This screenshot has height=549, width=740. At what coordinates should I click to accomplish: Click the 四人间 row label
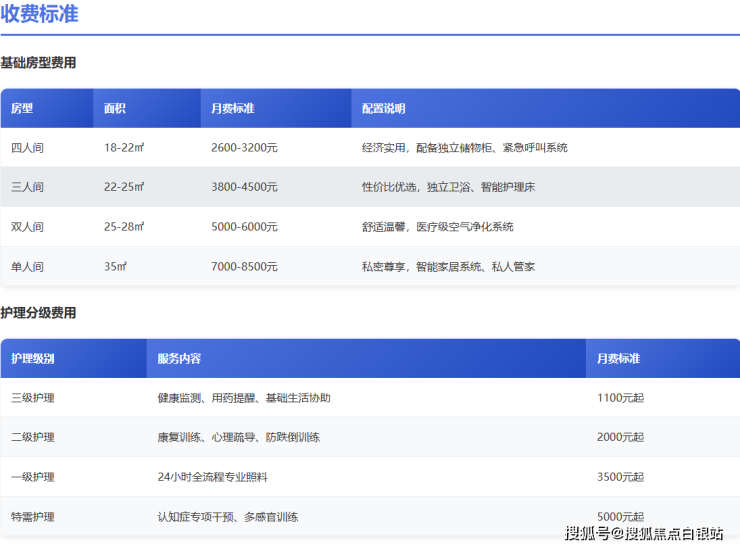point(27,147)
